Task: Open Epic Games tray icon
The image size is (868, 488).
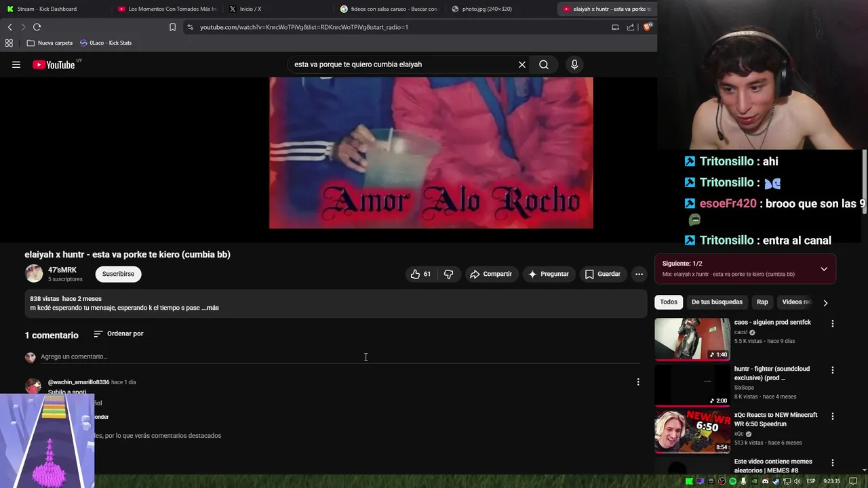Action: 711,481
